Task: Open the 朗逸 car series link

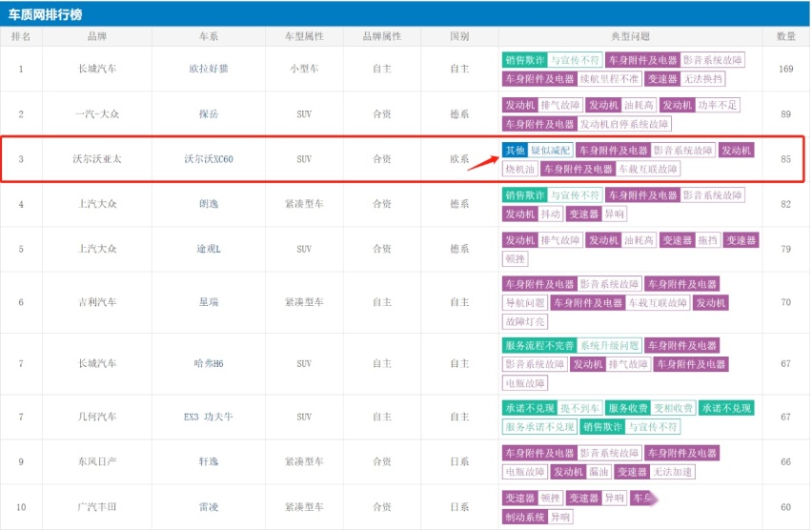Action: tap(209, 204)
